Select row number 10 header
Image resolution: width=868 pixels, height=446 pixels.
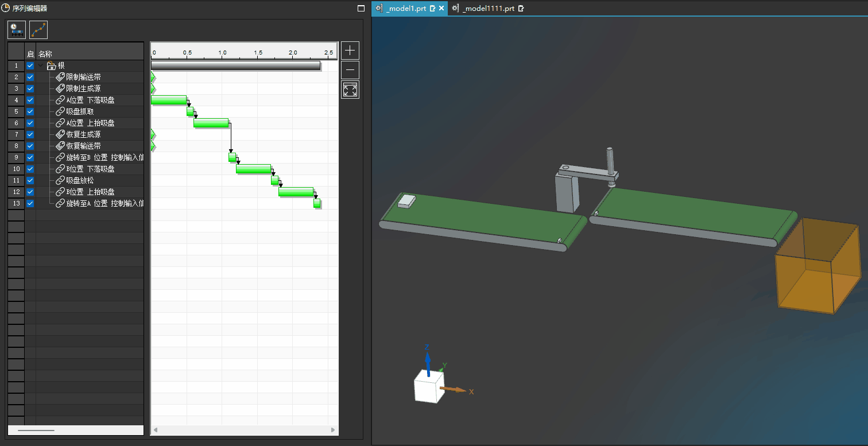click(16, 169)
